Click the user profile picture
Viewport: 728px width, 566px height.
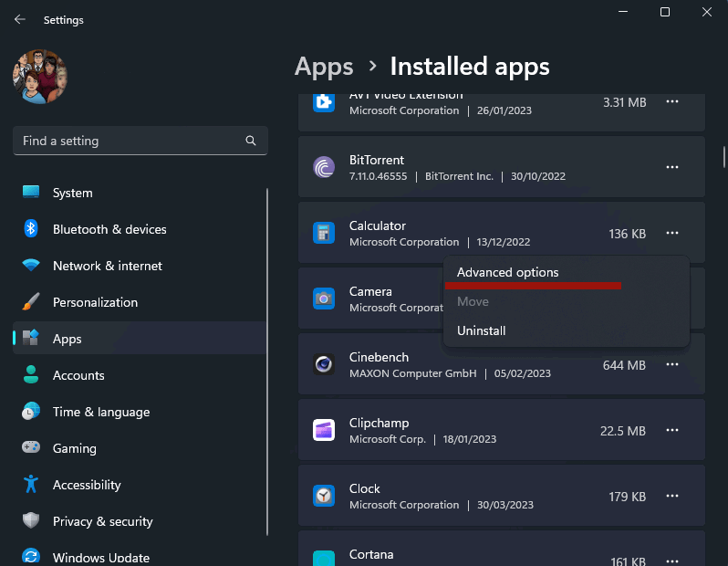(40, 77)
